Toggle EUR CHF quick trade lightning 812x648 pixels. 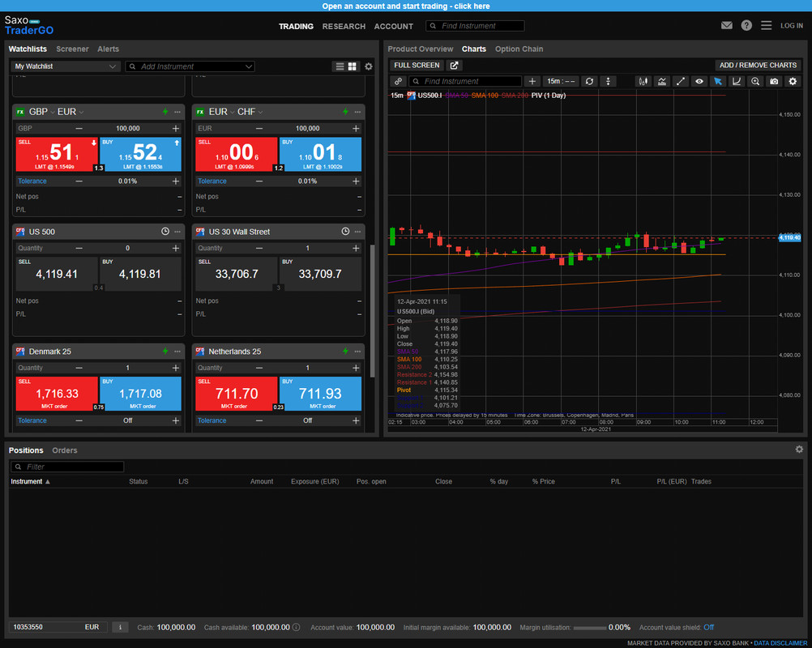[x=345, y=112]
